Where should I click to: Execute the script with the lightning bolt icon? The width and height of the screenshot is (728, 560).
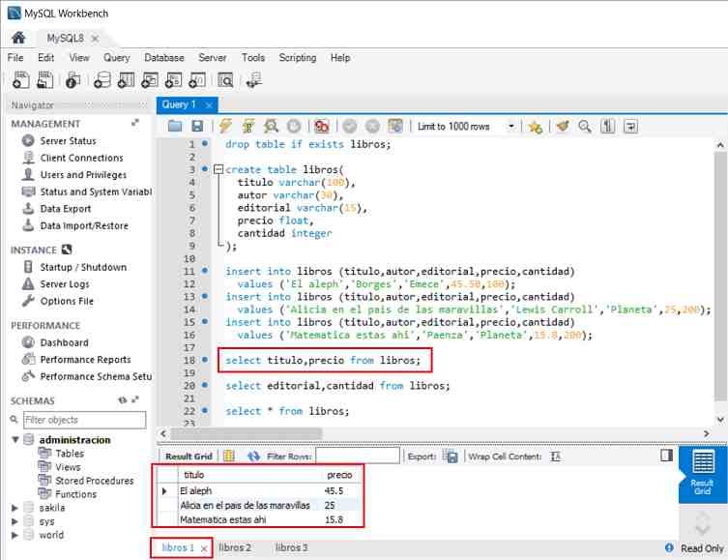click(x=225, y=127)
